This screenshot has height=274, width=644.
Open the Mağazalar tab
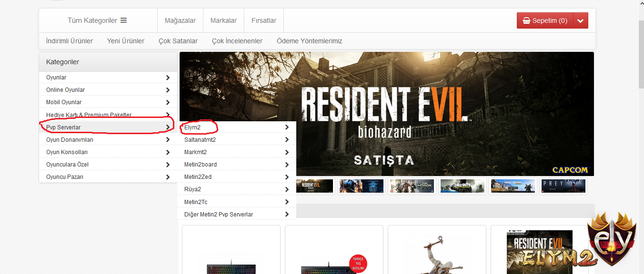tap(181, 20)
